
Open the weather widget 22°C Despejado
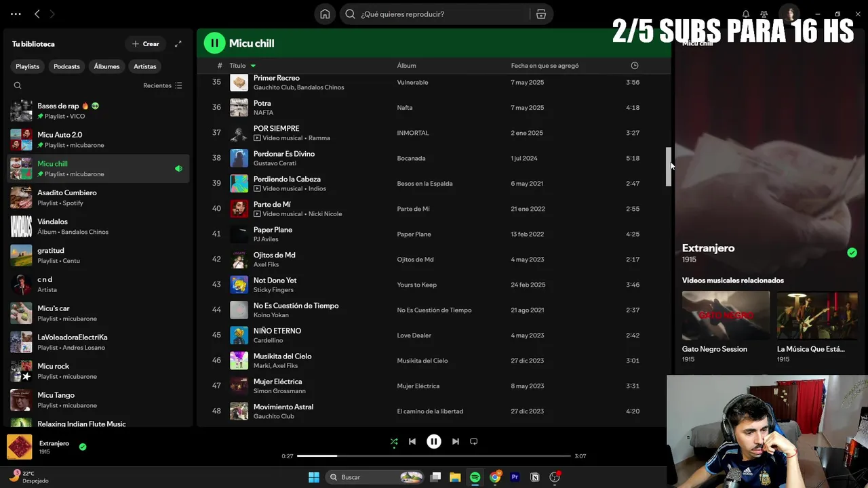(x=28, y=477)
